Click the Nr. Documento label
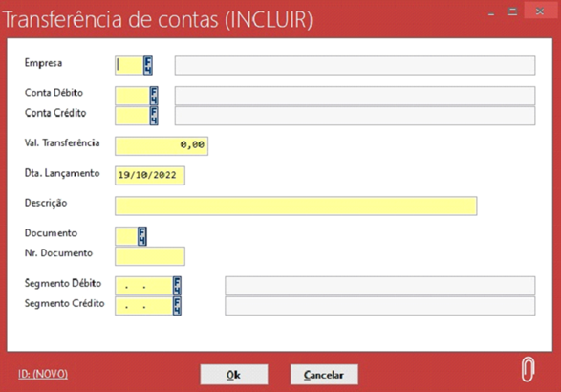 tap(58, 253)
